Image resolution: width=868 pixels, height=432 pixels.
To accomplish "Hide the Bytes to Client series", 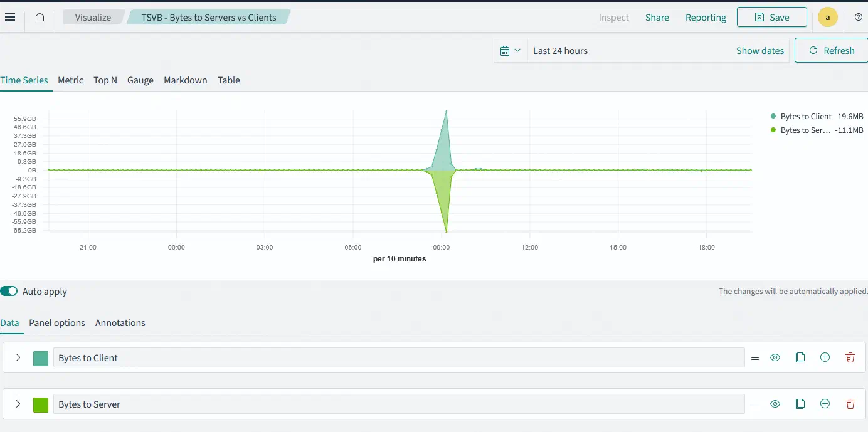I will (x=775, y=357).
